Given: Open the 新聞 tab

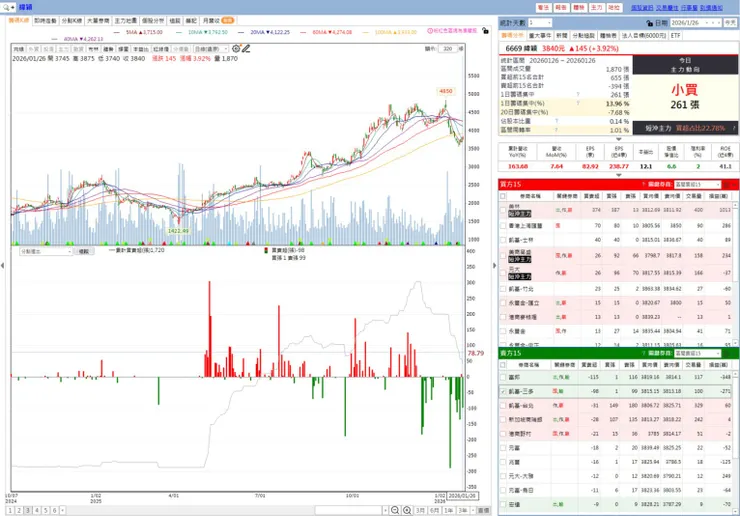Looking at the screenshot, I should point(562,36).
